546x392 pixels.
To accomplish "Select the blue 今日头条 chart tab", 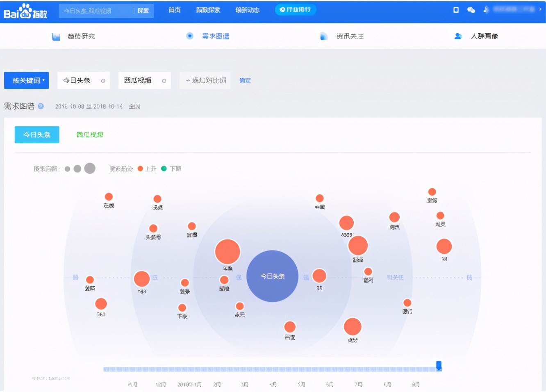I will (37, 134).
